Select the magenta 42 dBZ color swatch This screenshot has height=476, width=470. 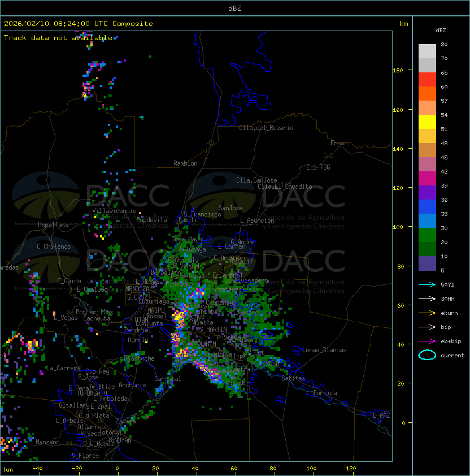click(427, 179)
